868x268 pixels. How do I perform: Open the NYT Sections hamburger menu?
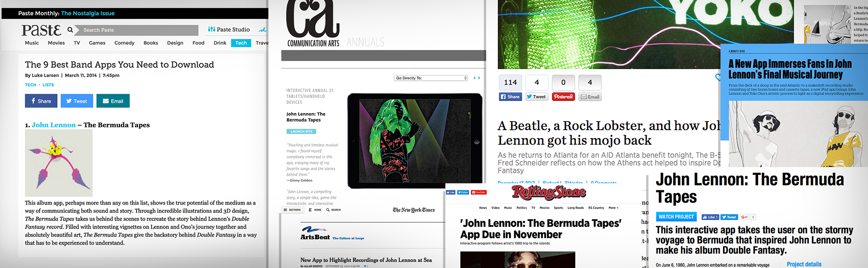pyautogui.click(x=292, y=210)
